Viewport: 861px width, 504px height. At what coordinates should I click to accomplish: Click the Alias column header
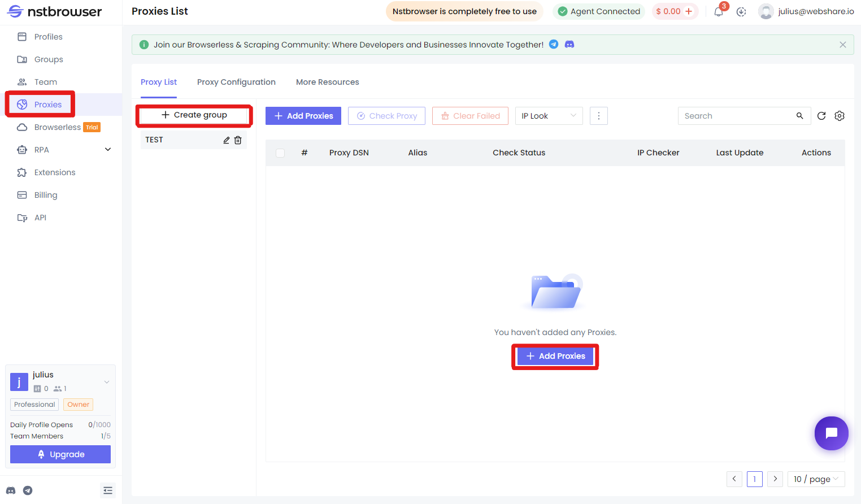click(418, 153)
